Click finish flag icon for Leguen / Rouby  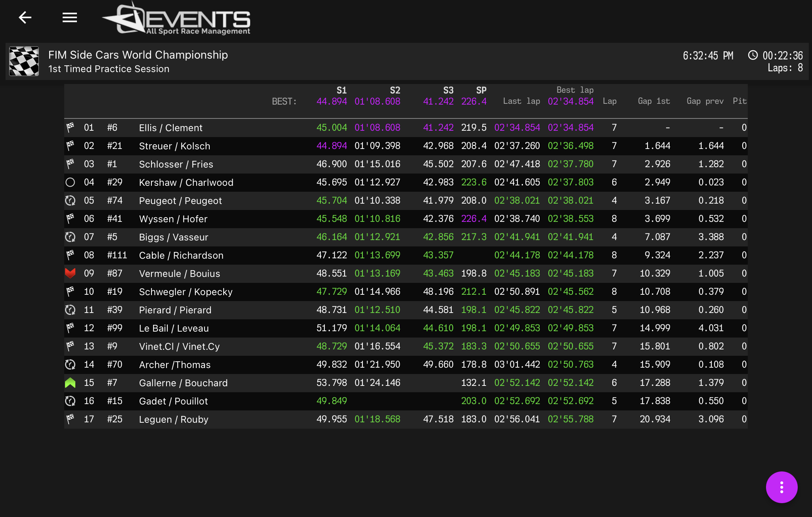[x=70, y=419]
